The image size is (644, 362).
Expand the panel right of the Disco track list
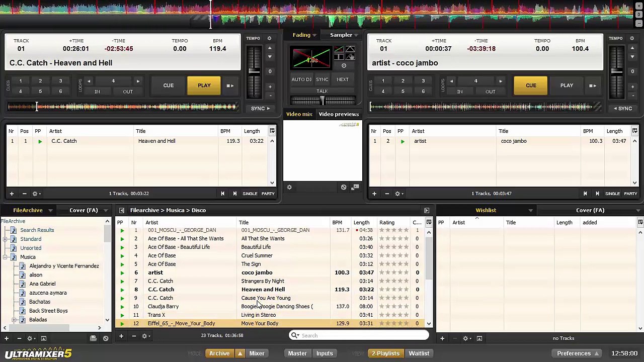click(427, 210)
